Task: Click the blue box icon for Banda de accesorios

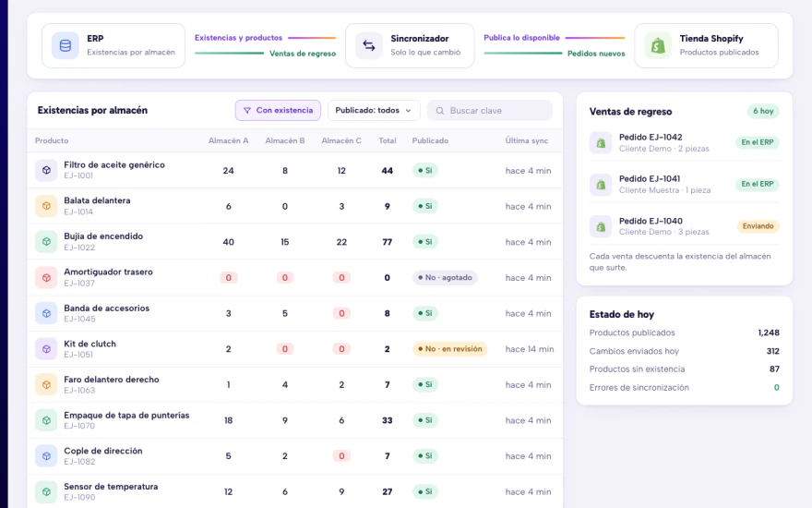Action: pyautogui.click(x=46, y=313)
